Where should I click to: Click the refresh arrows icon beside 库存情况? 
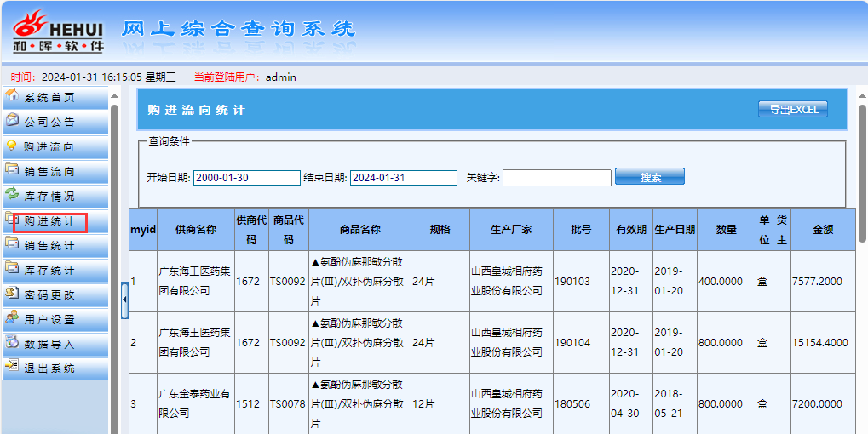click(12, 194)
